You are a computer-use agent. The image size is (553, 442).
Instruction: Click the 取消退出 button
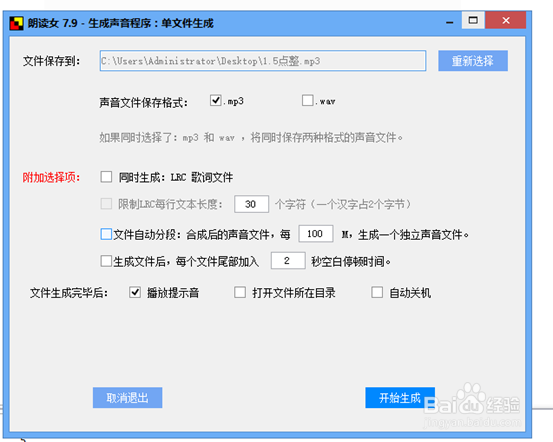coord(127,398)
